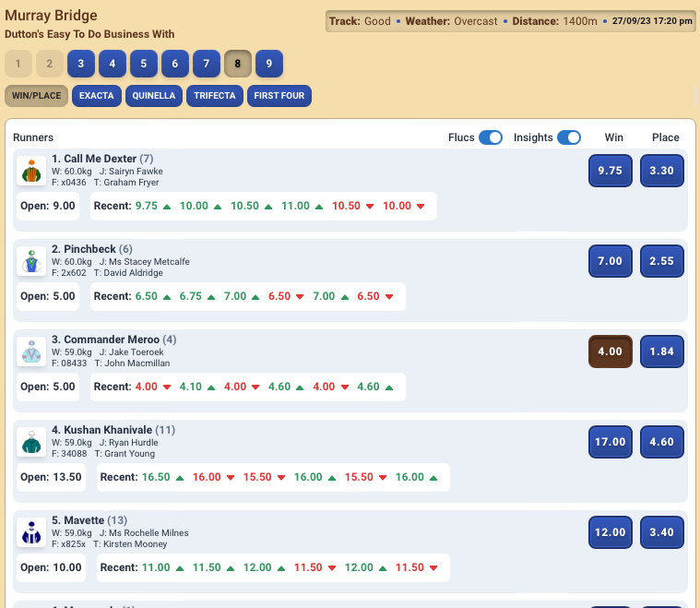The width and height of the screenshot is (700, 608).
Task: Bet on Commander Meroo win at 4.00
Action: [610, 352]
